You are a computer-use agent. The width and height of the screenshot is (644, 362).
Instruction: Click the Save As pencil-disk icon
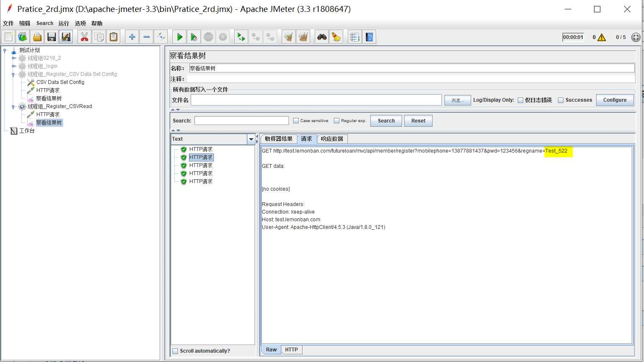(x=66, y=37)
